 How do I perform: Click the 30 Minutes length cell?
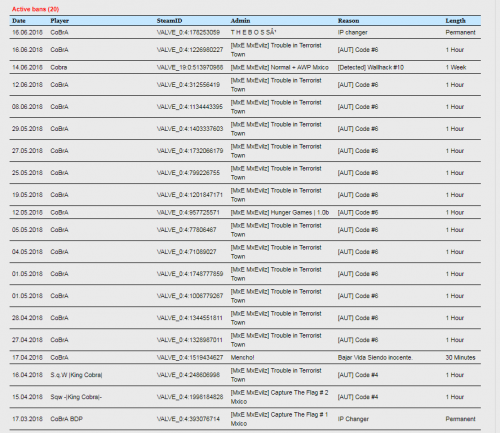[x=460, y=357]
